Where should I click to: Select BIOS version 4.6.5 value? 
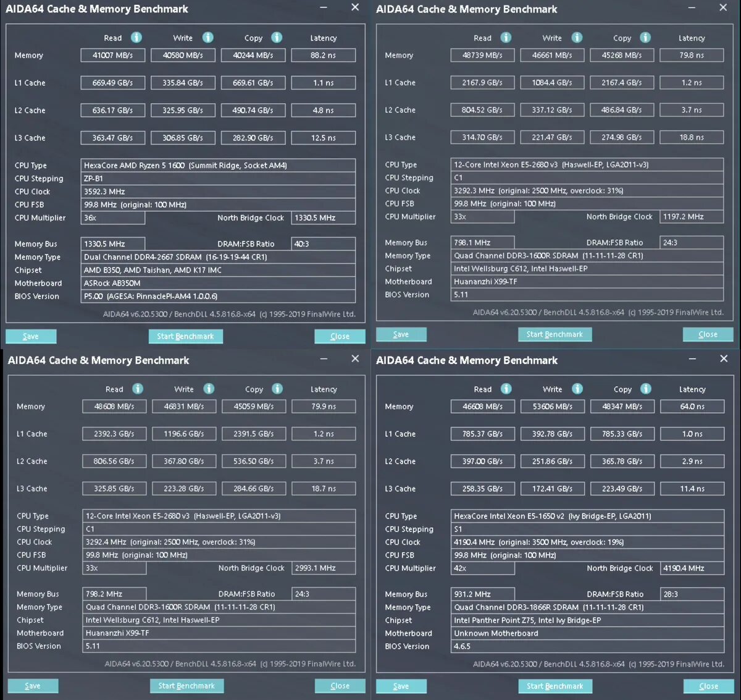coord(587,646)
